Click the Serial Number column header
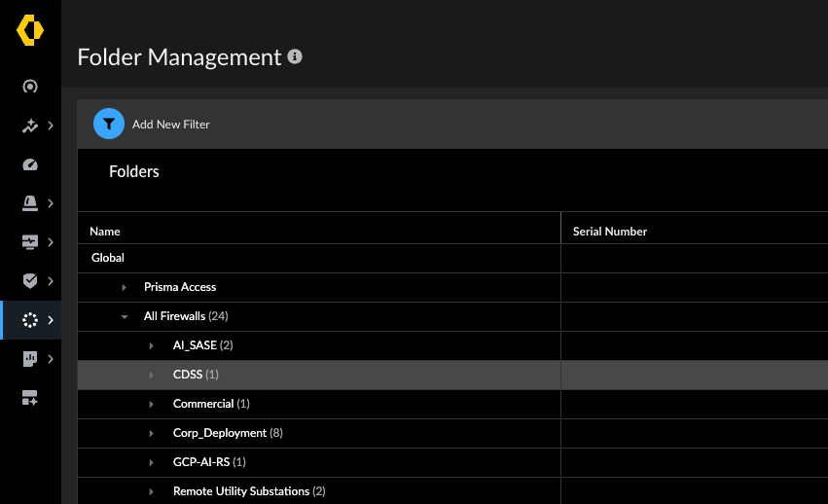 (x=610, y=232)
